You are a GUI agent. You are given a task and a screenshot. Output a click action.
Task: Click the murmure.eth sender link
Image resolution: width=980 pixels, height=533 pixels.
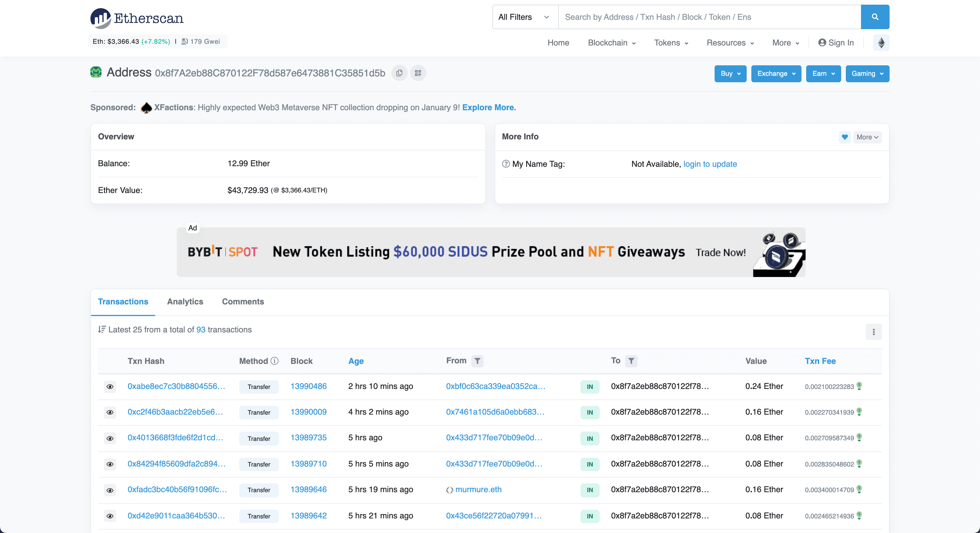[x=478, y=490]
